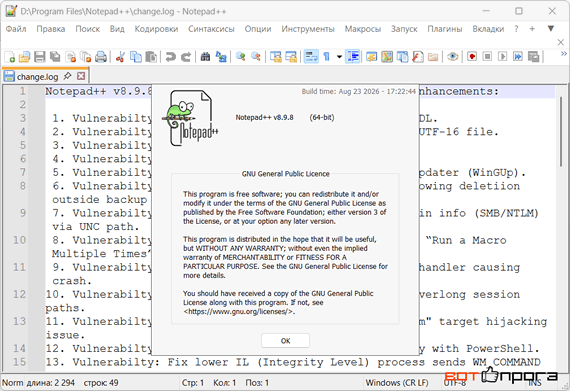The height and width of the screenshot is (391, 570).
Task: Open the Макросы menu
Action: click(363, 29)
